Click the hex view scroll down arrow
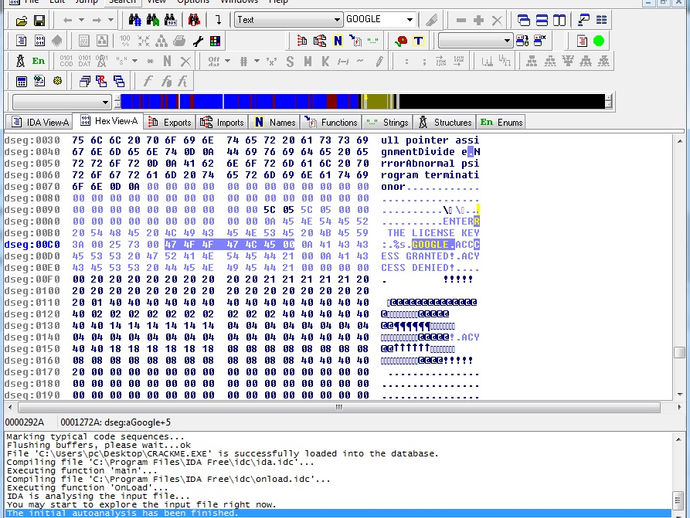 click(x=679, y=394)
